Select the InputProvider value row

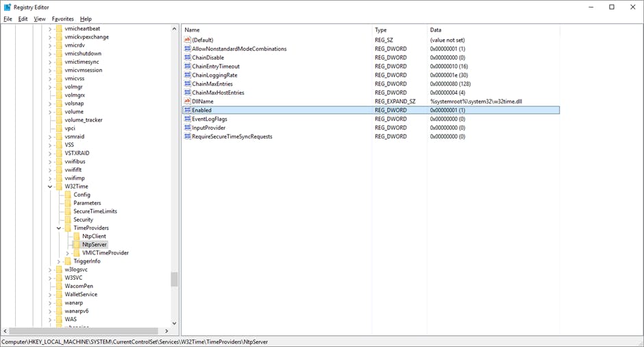(x=208, y=128)
